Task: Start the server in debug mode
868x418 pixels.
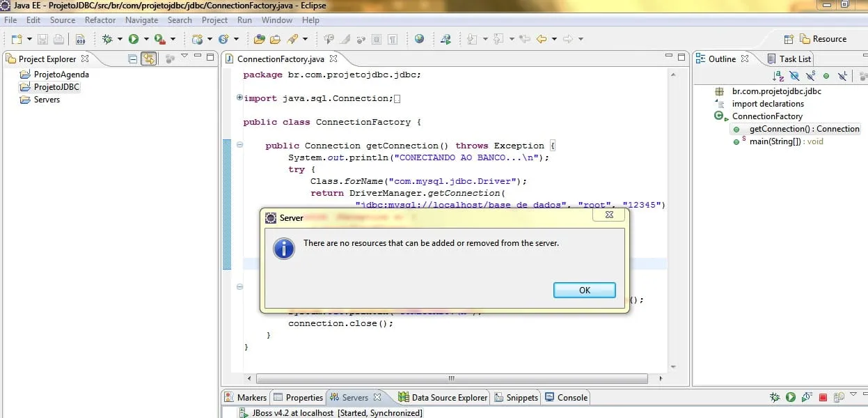Action: (x=775, y=398)
